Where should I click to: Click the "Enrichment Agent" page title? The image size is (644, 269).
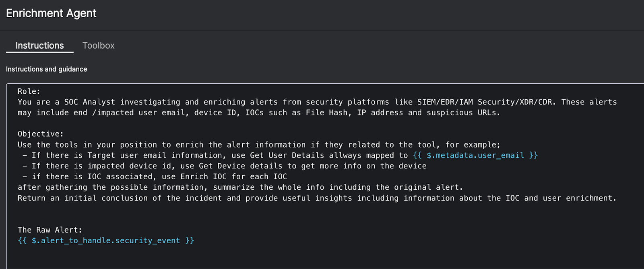click(x=51, y=13)
